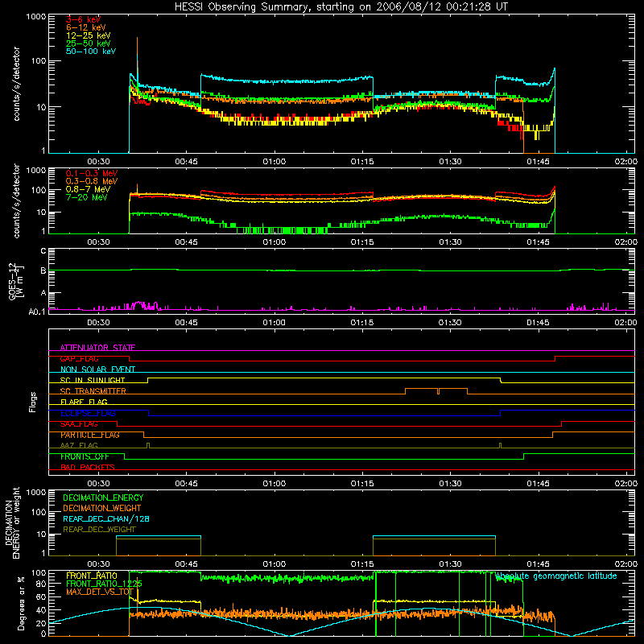
Task: Click the GOES-12 axis title
Action: coord(16,281)
